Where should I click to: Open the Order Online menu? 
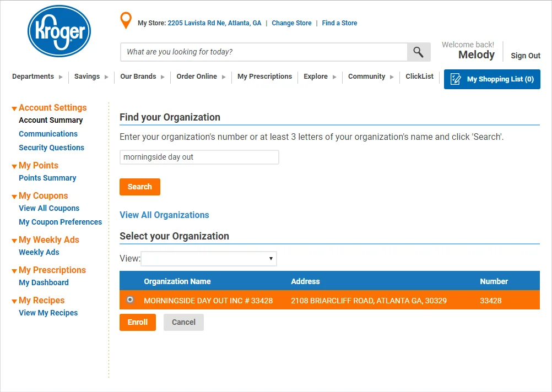tap(201, 77)
